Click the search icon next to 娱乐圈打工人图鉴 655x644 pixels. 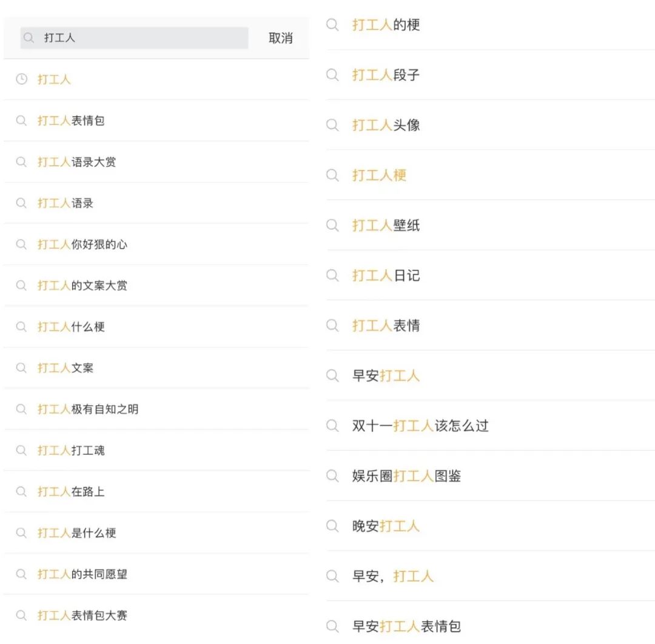point(332,476)
